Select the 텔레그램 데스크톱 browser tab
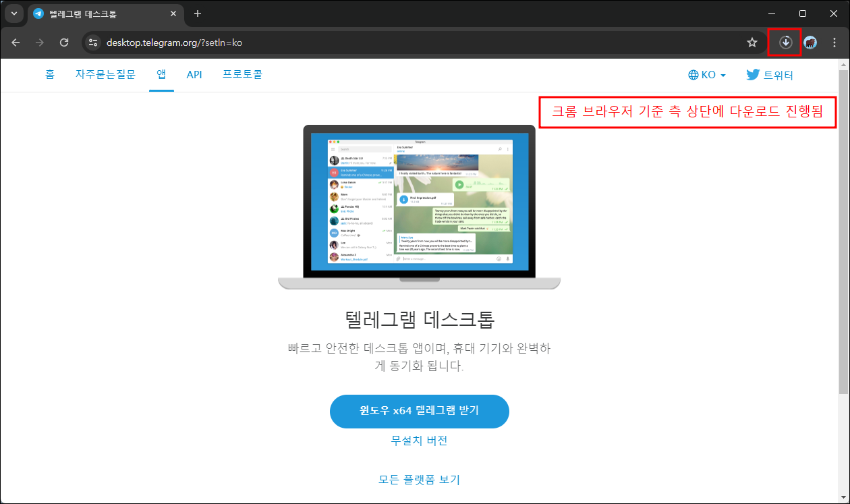 [106, 13]
